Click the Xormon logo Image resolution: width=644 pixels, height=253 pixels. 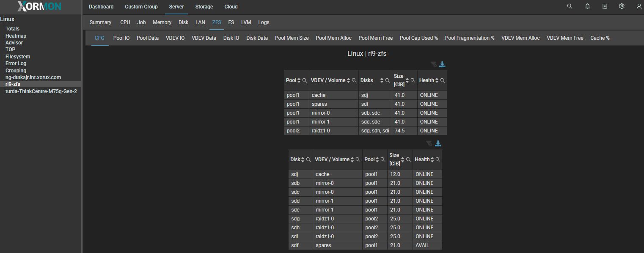coord(39,7)
